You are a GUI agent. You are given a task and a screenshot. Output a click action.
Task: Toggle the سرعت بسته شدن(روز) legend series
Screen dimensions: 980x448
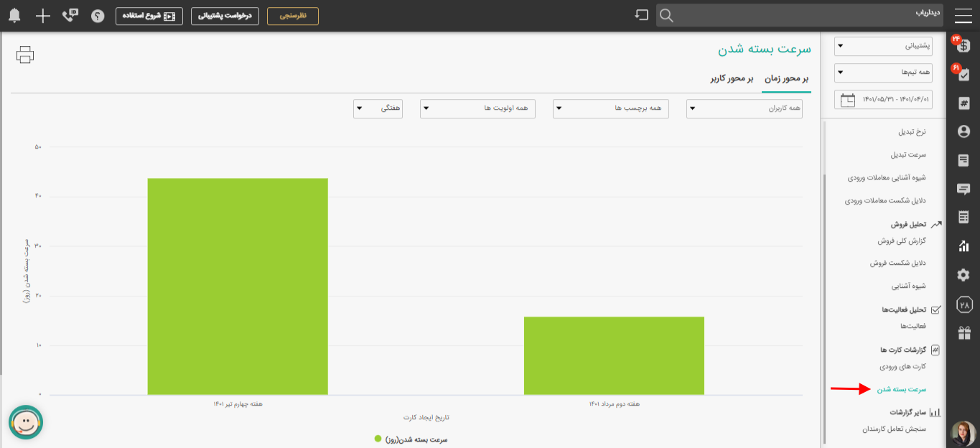pyautogui.click(x=411, y=439)
